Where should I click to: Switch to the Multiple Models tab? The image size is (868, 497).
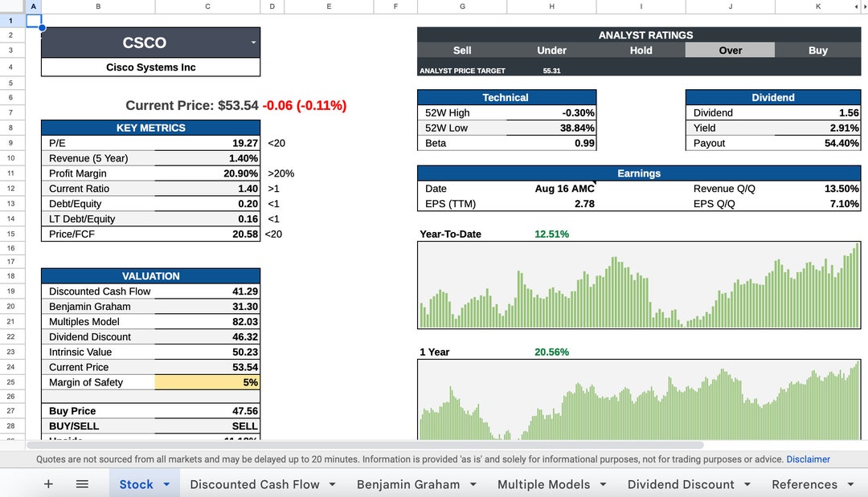pyautogui.click(x=544, y=484)
